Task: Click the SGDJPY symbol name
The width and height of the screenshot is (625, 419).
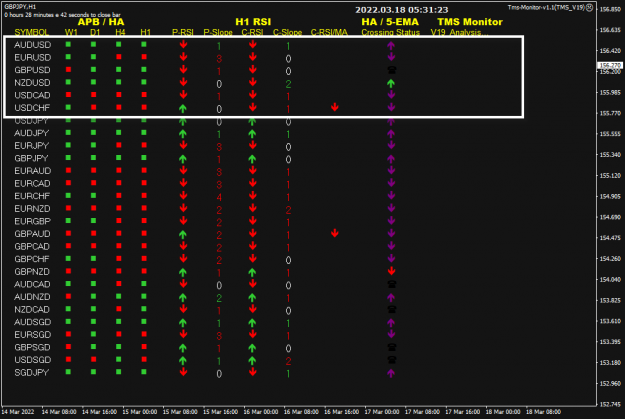Action: pos(31,373)
